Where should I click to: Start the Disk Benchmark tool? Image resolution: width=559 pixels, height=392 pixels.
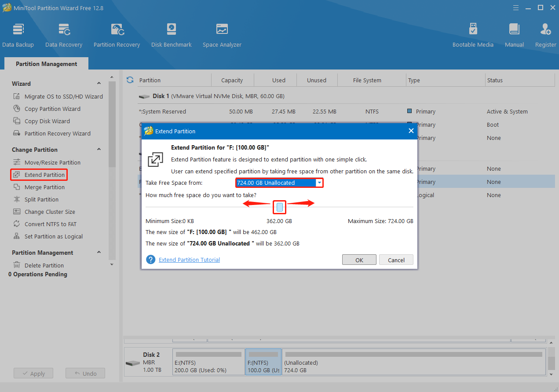click(172, 35)
